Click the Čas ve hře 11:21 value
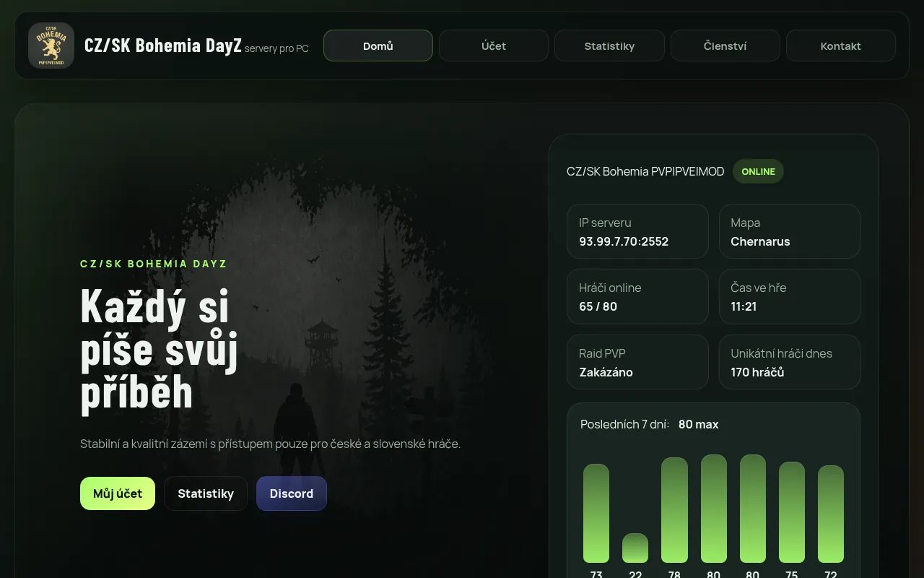 (744, 306)
